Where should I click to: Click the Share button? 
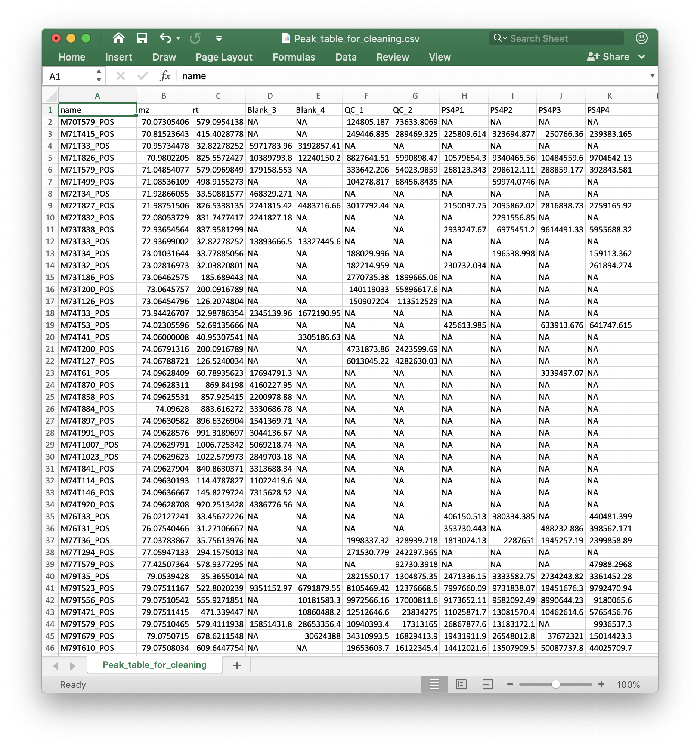point(608,57)
